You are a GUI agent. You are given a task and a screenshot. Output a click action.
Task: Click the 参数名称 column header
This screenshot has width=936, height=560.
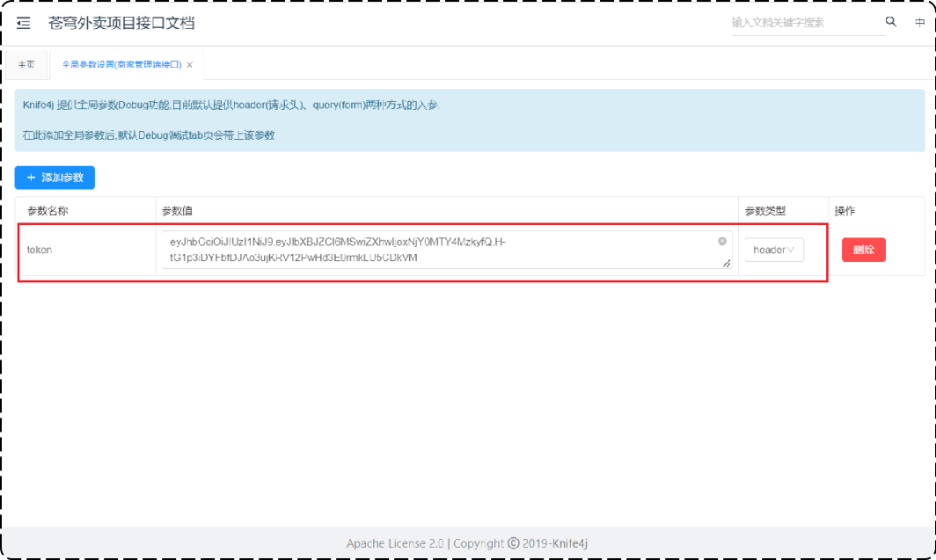48,211
